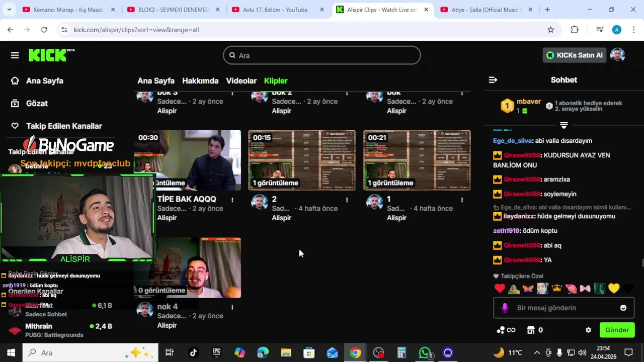Image resolution: width=644 pixels, height=362 pixels.
Task: Open the Epic Games taskbar icon
Action: tap(216, 352)
